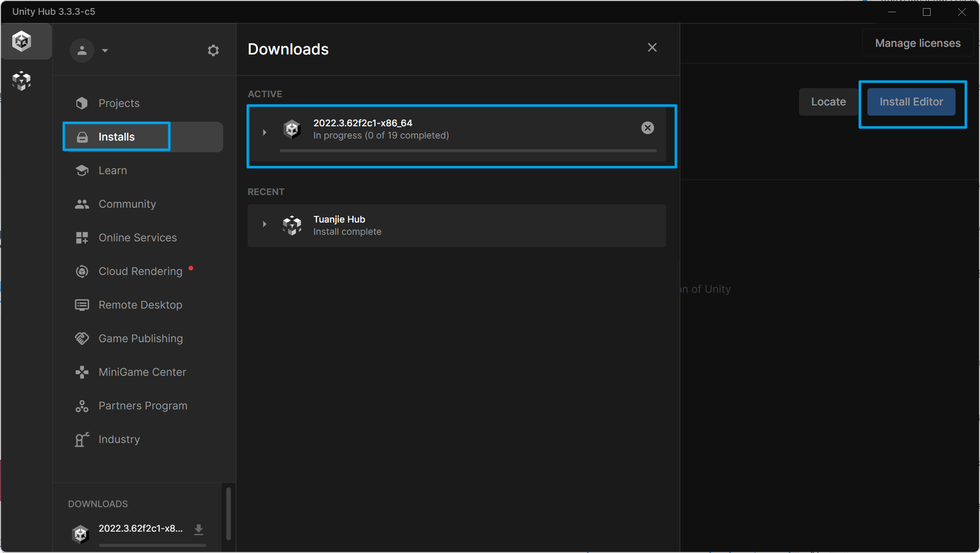The image size is (980, 553).
Task: Click the active download progress bar
Action: (468, 151)
